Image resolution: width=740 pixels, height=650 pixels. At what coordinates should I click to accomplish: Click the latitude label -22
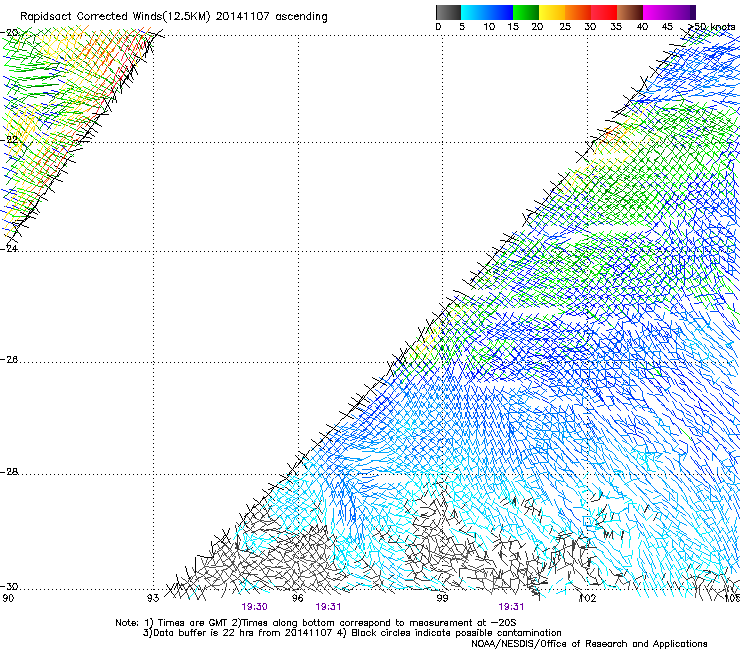pos(9,140)
